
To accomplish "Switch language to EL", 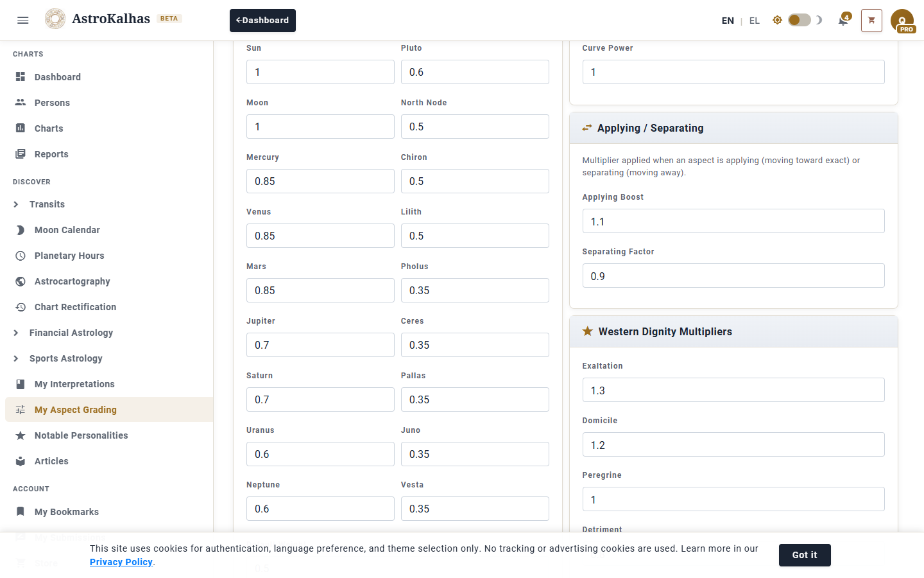I will click(755, 21).
